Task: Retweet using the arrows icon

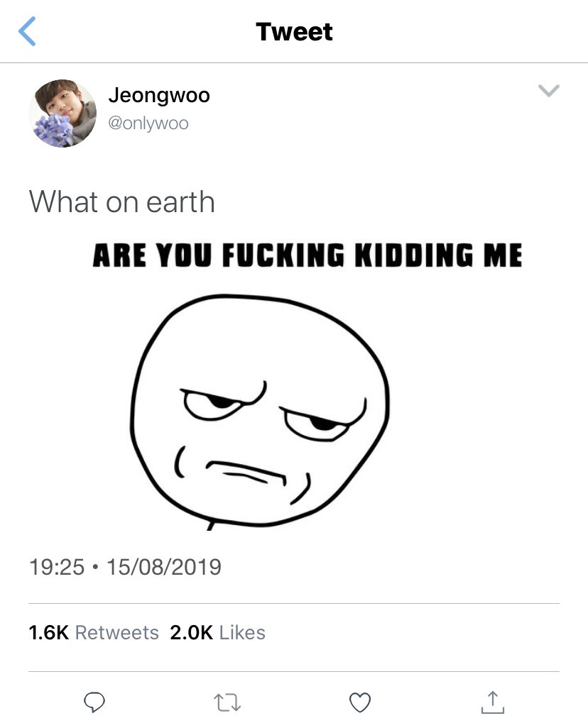Action: [227, 702]
